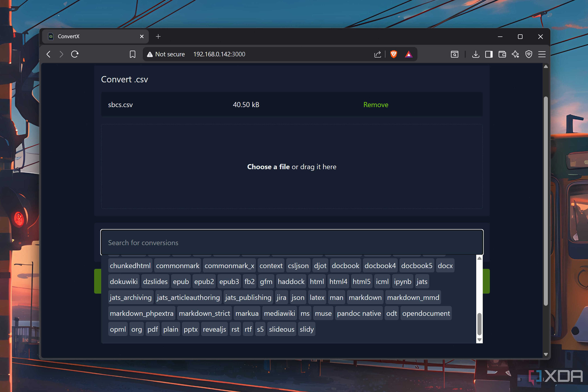This screenshot has height=392, width=588.
Task: Open the Downloads panel
Action: 475,54
